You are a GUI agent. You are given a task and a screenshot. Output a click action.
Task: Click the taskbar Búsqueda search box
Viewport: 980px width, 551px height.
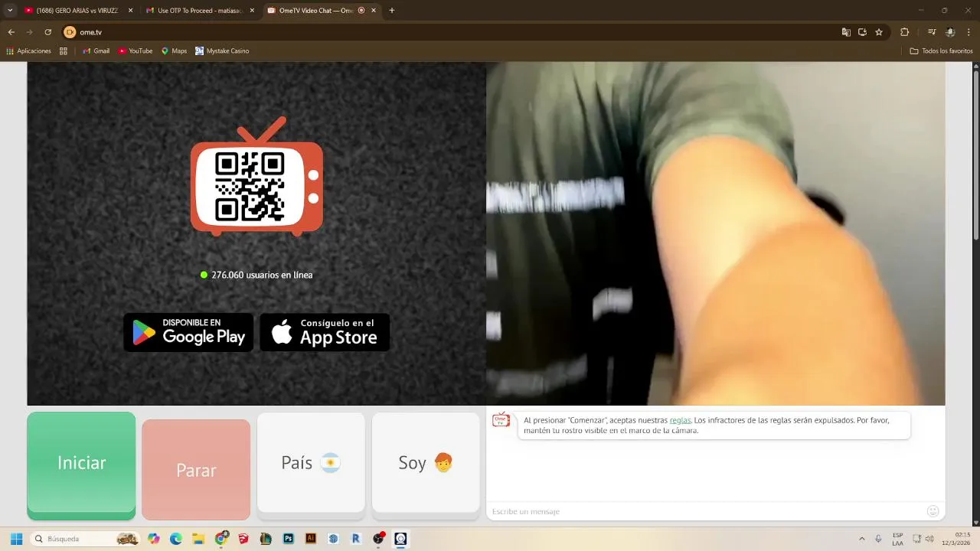point(85,539)
